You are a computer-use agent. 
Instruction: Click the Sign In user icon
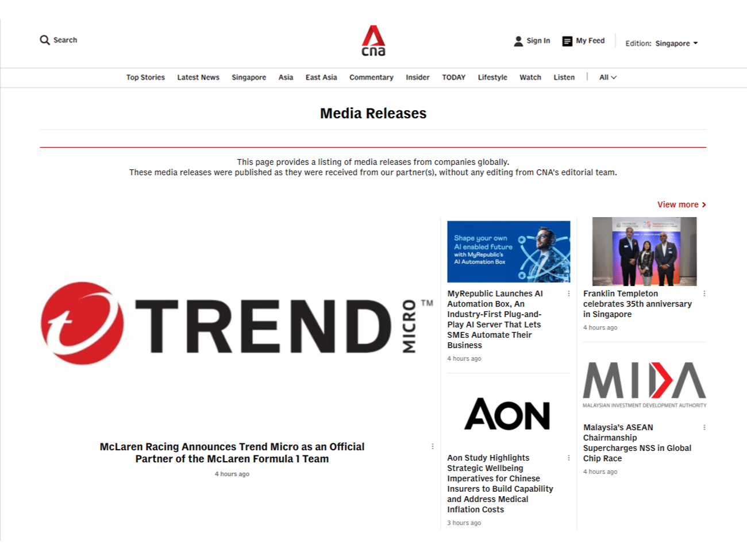pyautogui.click(x=518, y=41)
